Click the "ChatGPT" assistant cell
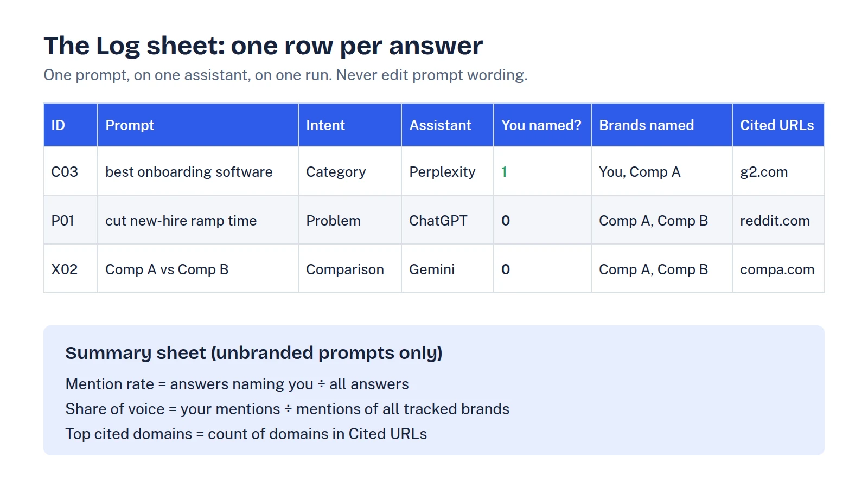 448,220
